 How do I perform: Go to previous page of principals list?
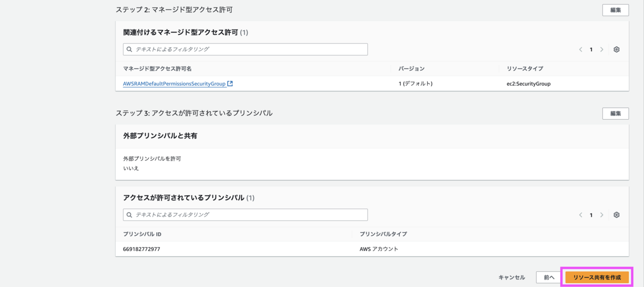click(x=581, y=215)
